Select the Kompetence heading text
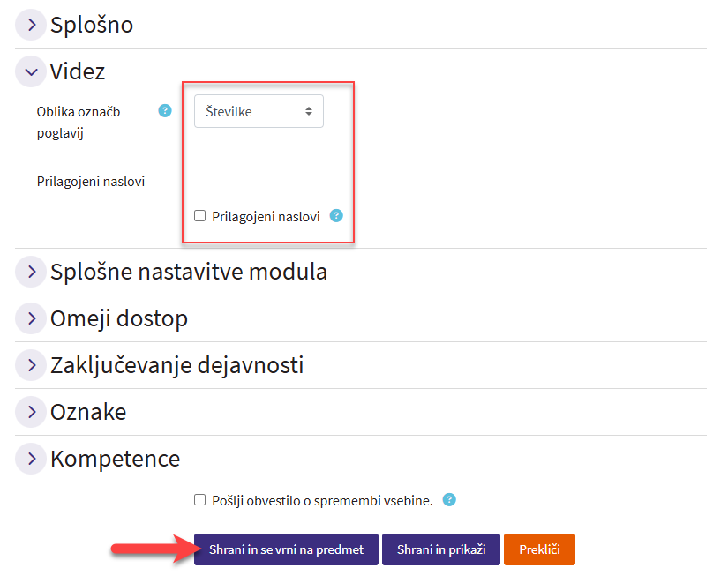 pyautogui.click(x=116, y=459)
